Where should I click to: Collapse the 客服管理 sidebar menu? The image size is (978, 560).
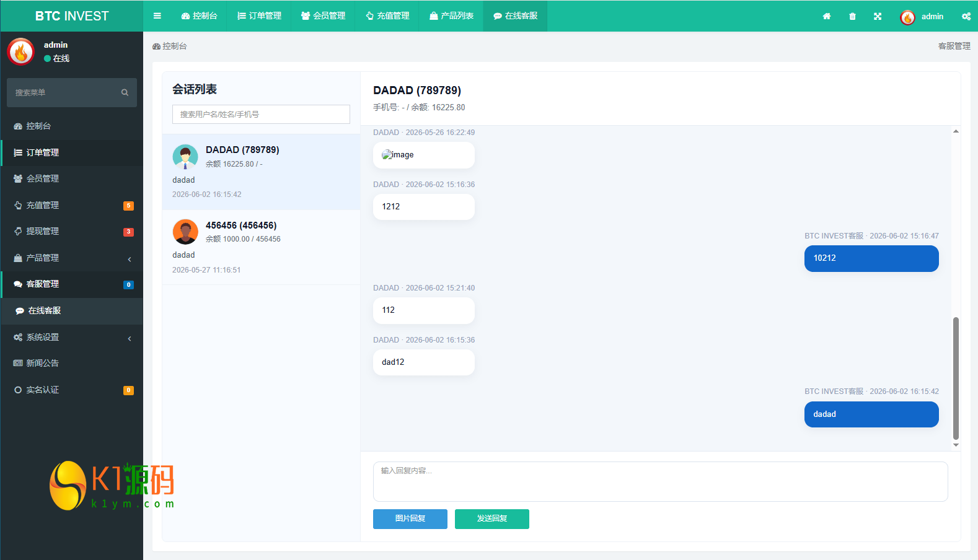tap(72, 284)
